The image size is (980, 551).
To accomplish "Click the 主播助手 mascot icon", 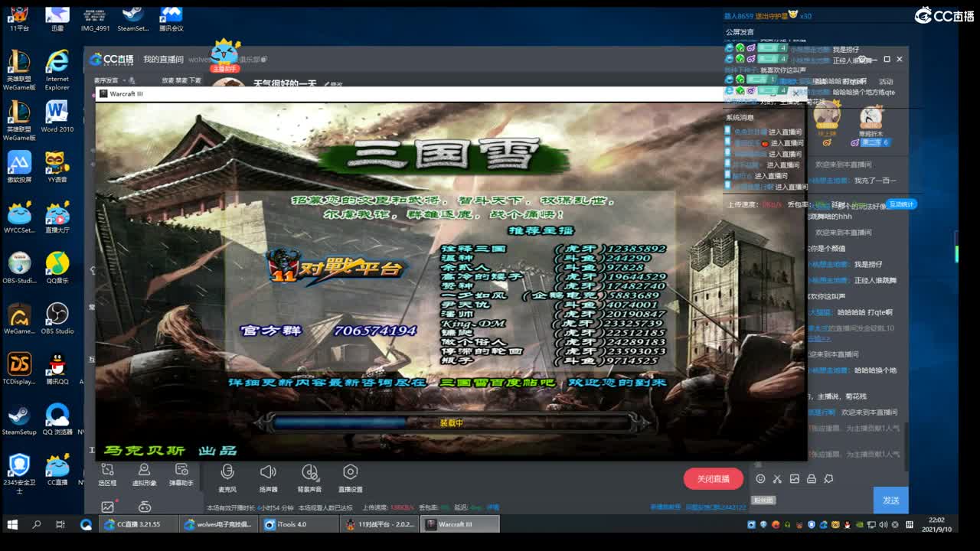I will click(x=225, y=55).
